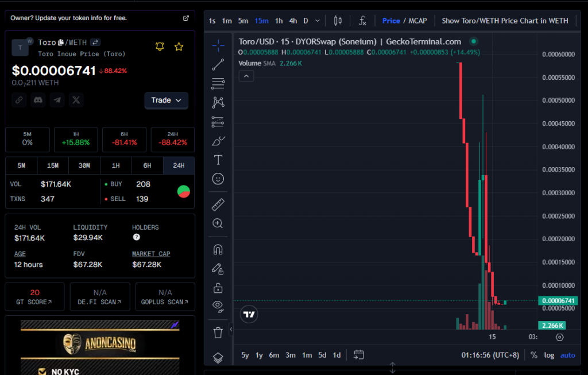Collapse the drawing toolbar side arrow
The image size is (588, 375).
231,329
